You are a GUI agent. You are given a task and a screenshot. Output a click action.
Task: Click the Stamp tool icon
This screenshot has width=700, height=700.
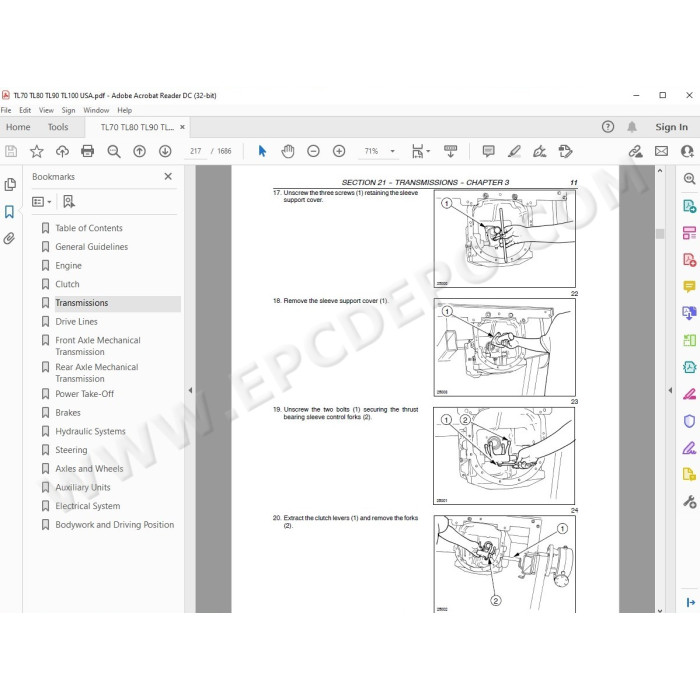565,151
